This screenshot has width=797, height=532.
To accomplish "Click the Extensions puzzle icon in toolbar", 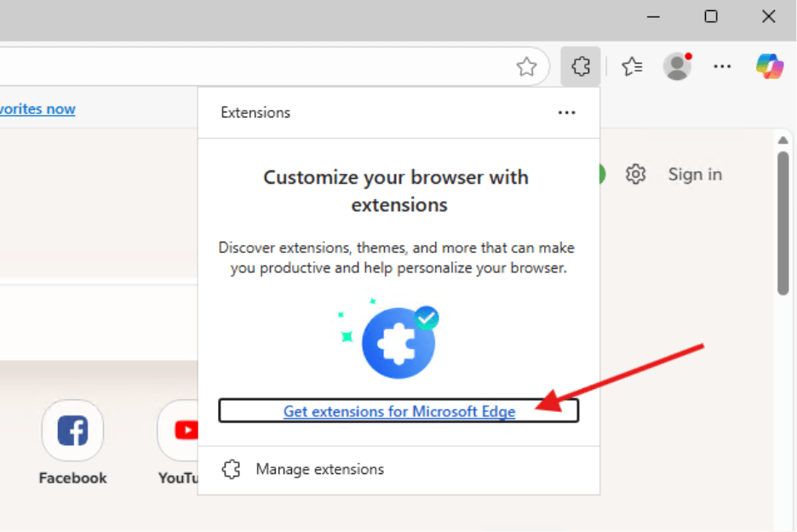I will (581, 66).
